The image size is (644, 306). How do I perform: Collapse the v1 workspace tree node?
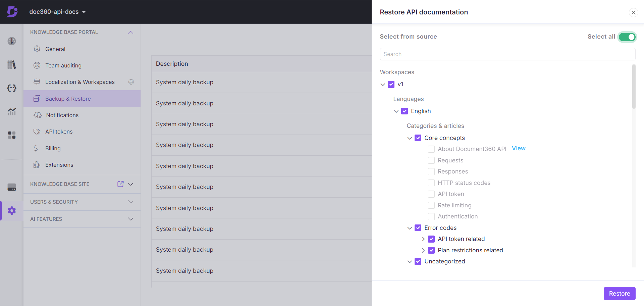[x=383, y=85]
